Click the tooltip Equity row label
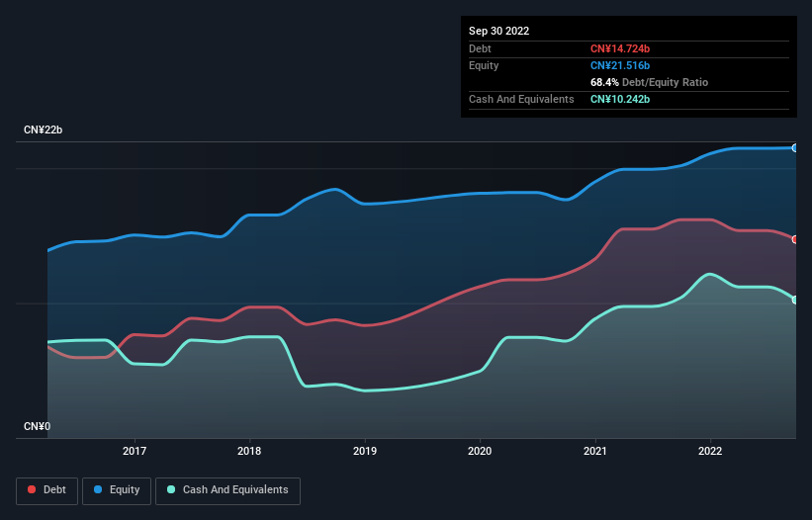The width and height of the screenshot is (812, 520). pyautogui.click(x=484, y=65)
